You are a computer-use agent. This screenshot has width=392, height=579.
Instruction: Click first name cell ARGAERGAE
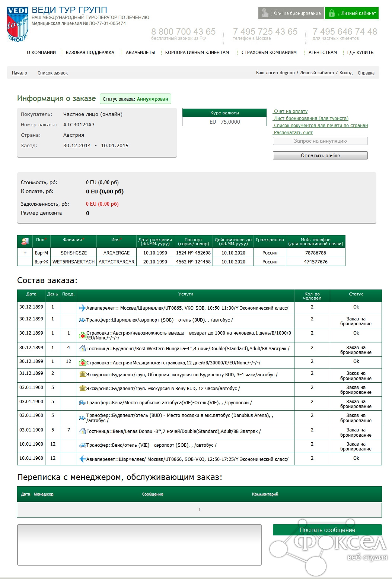(117, 253)
